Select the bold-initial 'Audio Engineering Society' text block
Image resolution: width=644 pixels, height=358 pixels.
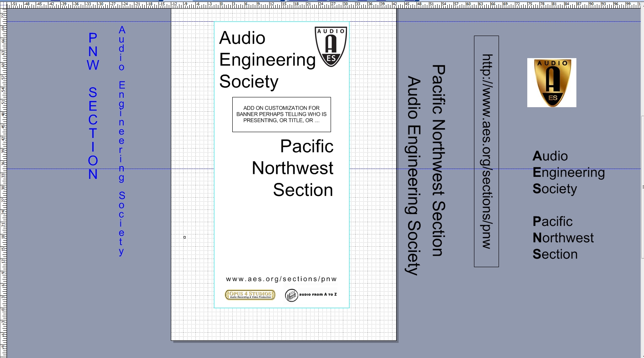pos(568,172)
